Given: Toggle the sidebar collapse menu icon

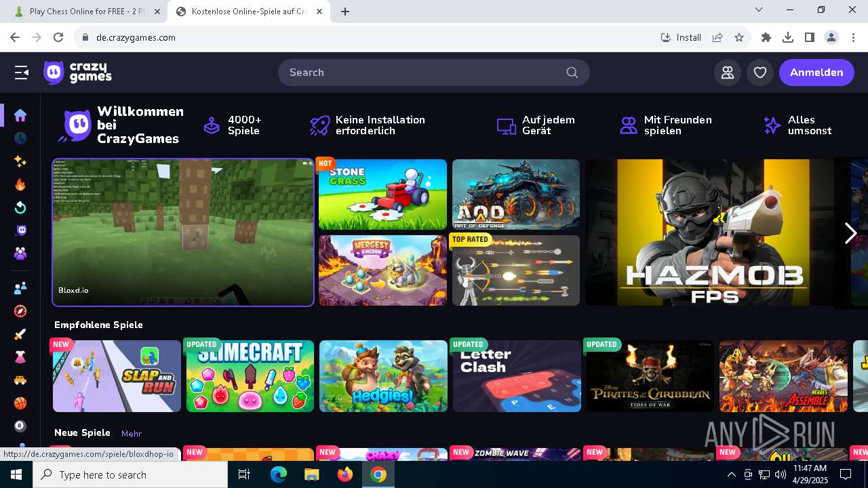Looking at the screenshot, I should point(22,73).
